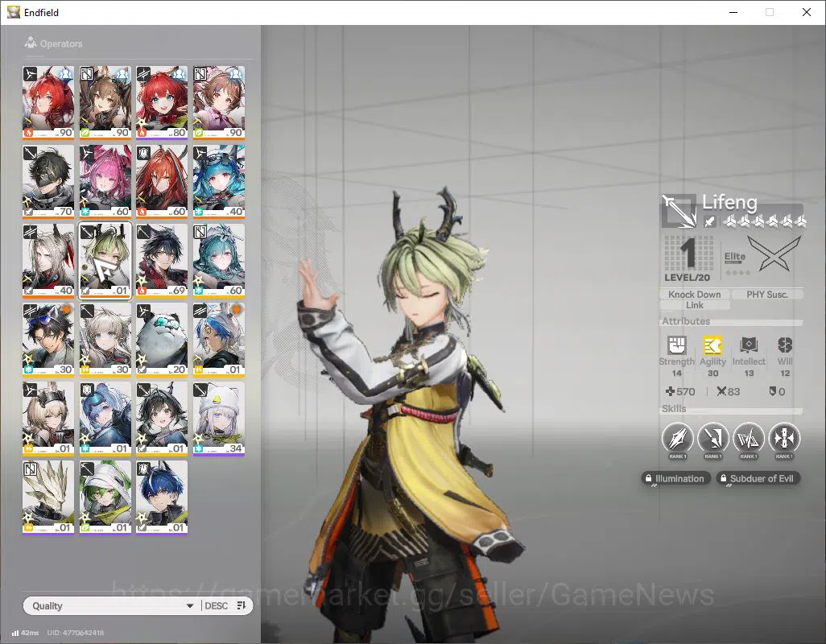Pick the masked black-haired level 70 operator
The image size is (826, 644).
[48, 181]
